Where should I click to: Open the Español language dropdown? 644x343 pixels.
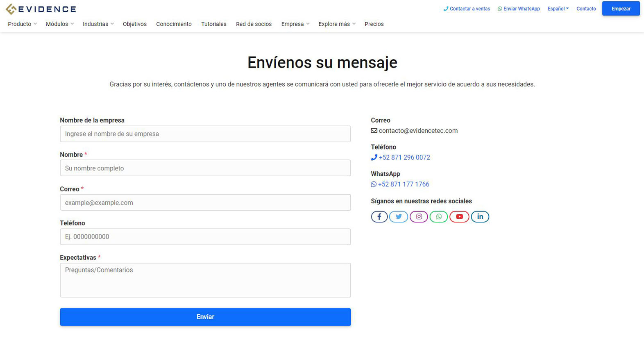click(558, 9)
